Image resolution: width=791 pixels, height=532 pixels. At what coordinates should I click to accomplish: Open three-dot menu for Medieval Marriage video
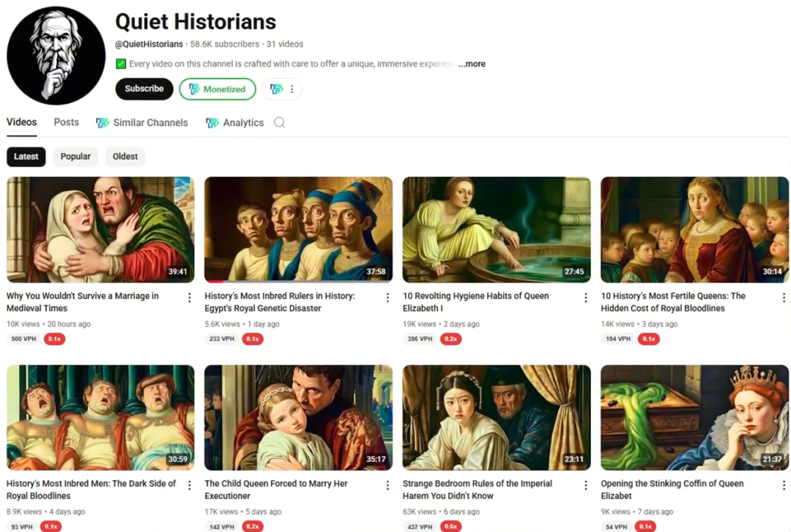tap(189, 297)
